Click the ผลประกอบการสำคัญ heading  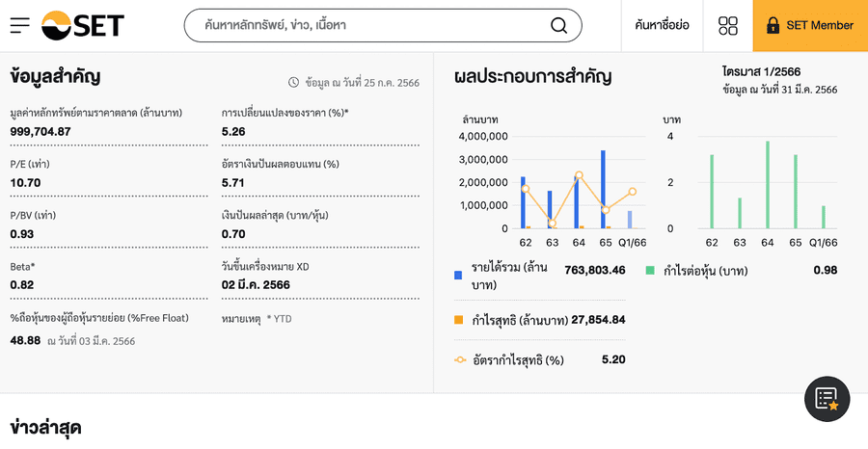[x=532, y=76]
